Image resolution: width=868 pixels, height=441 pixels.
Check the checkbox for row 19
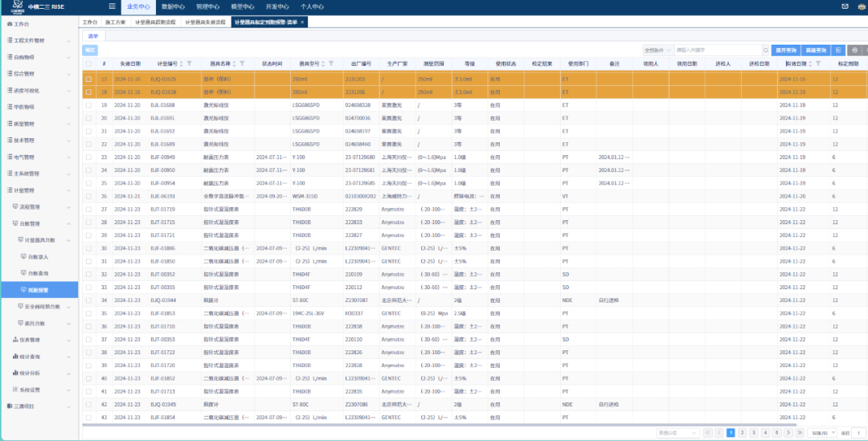[88, 105]
